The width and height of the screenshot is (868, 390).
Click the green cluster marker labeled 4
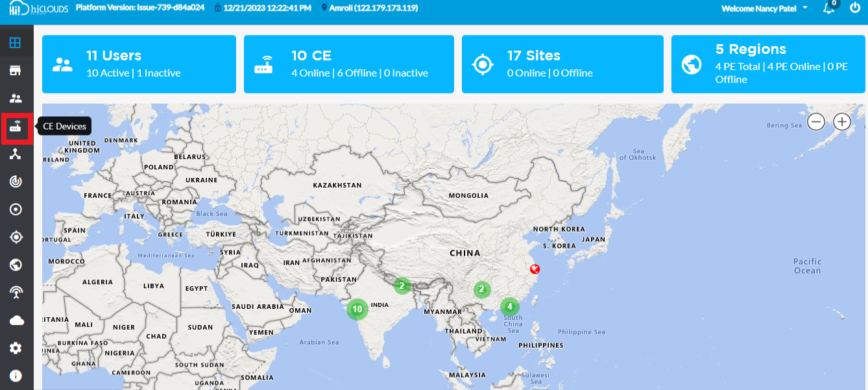[x=509, y=306]
